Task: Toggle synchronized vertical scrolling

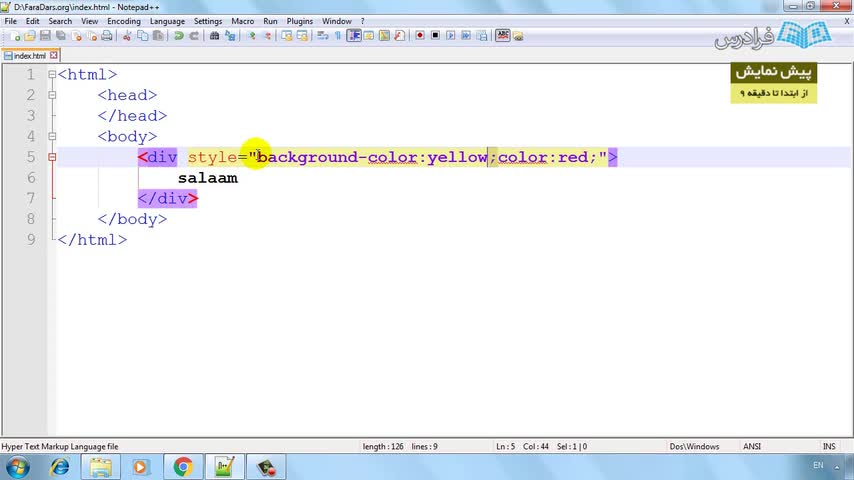Action: [286, 36]
